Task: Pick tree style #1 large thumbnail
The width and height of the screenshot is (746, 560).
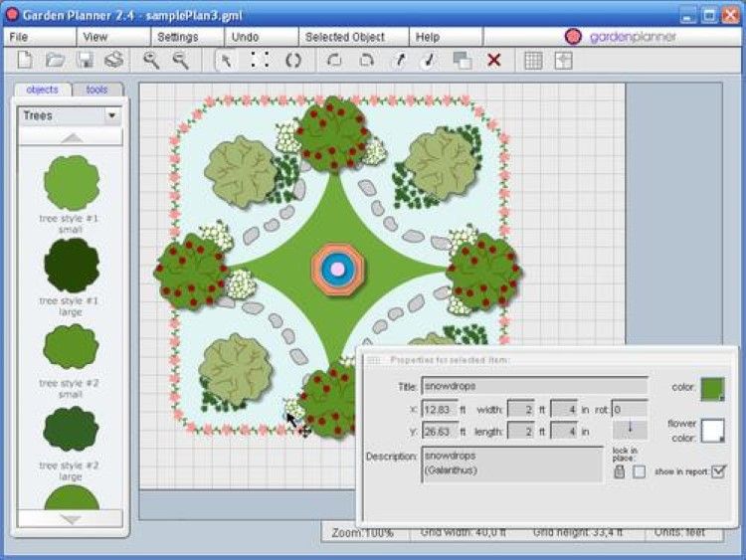Action: [72, 265]
